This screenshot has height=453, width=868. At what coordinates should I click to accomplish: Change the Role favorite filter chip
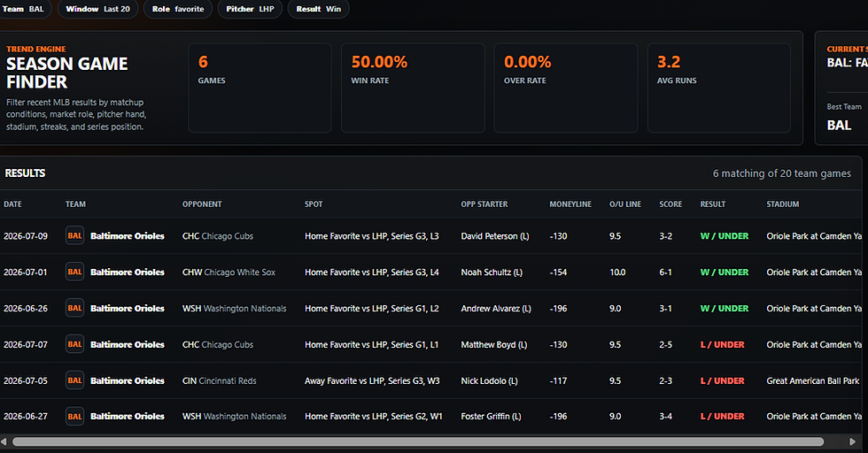178,9
